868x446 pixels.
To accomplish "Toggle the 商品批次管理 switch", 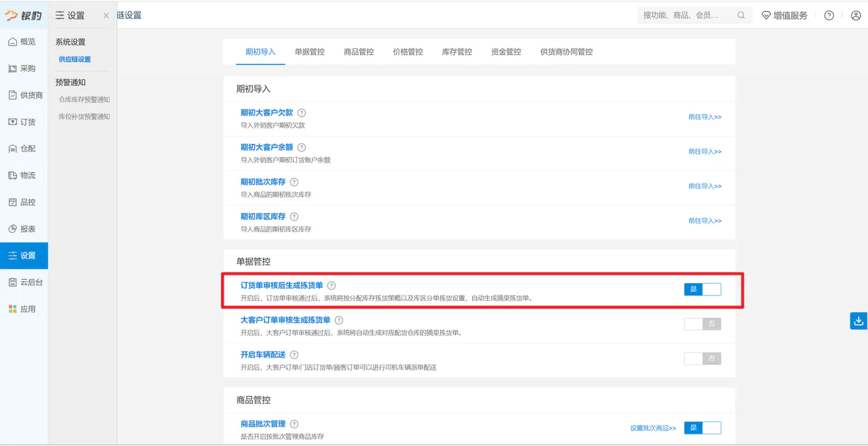I will point(703,428).
